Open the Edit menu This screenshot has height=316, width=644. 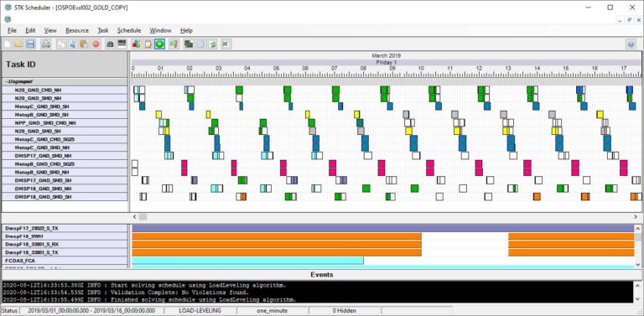[x=30, y=30]
